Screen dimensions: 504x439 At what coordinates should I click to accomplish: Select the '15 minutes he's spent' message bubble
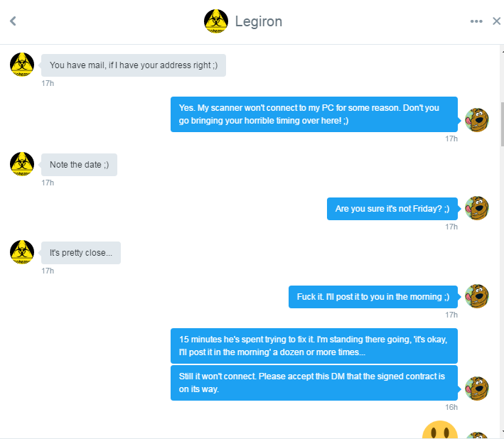point(314,346)
